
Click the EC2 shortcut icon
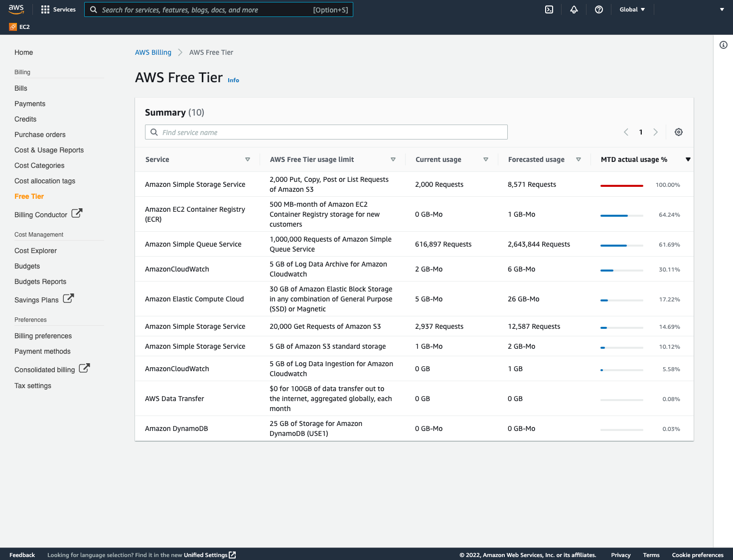[x=13, y=27]
